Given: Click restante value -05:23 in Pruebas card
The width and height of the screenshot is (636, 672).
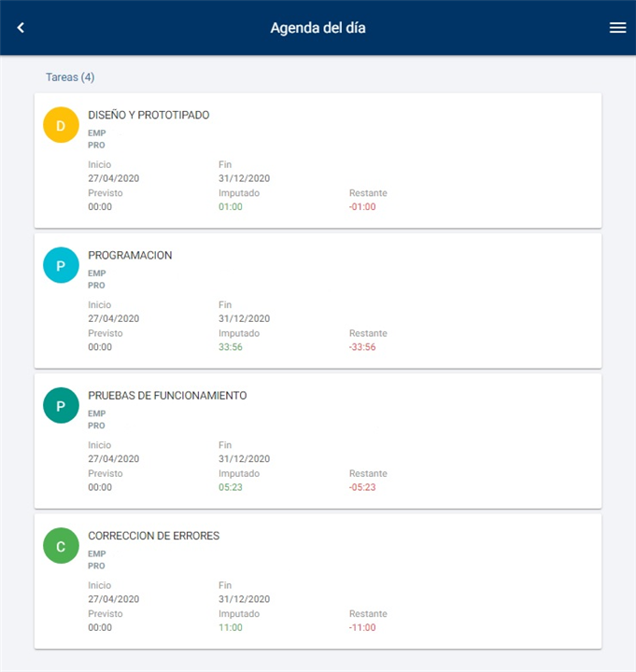Looking at the screenshot, I should (362, 487).
